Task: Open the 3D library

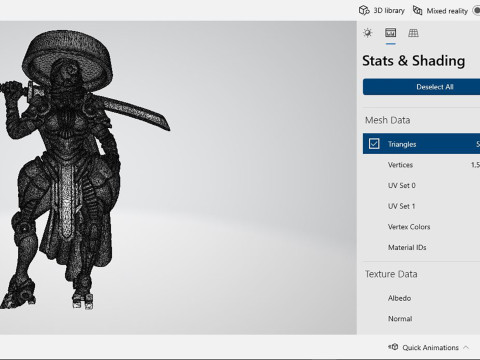Action: point(382,11)
